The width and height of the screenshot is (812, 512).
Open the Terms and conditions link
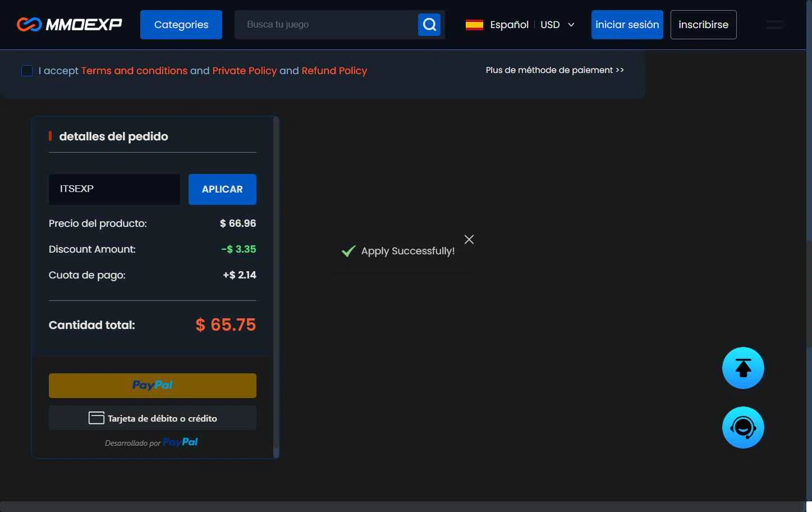[x=134, y=71]
